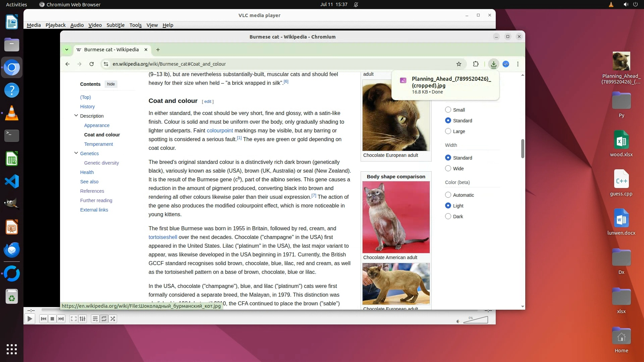Choose Dark color mode
This screenshot has height=362, width=644.
point(448,217)
